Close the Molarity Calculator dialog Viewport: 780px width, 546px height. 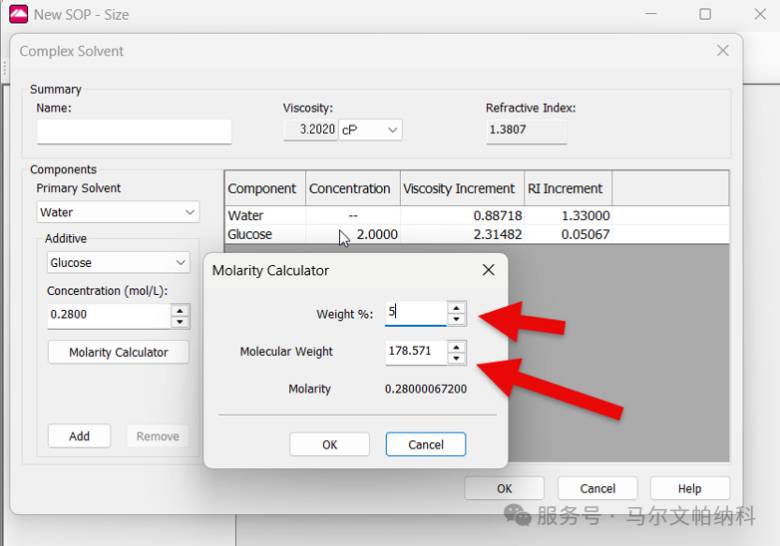point(488,270)
